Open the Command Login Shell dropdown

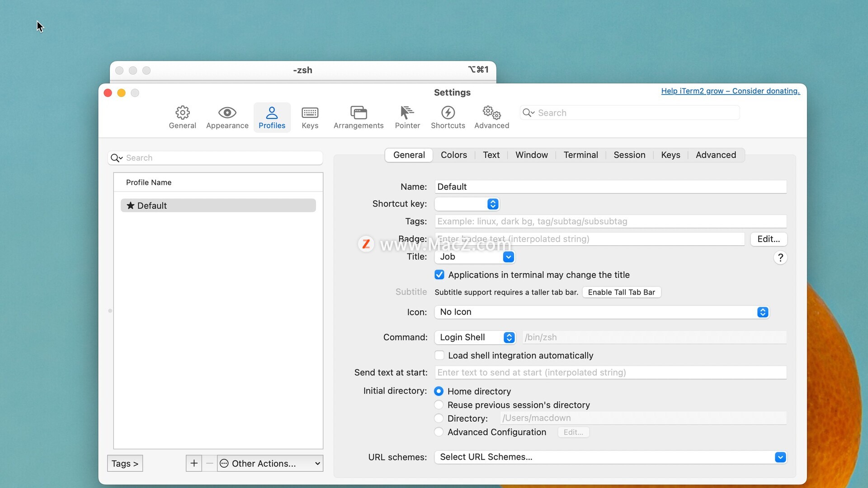(x=475, y=337)
